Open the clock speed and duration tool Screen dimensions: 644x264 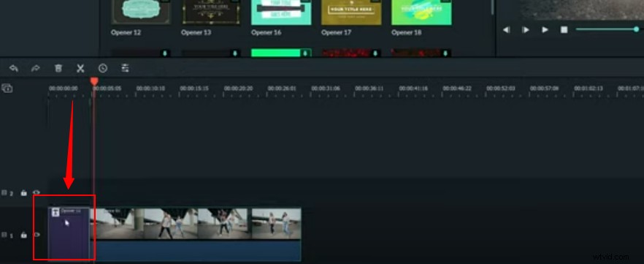click(103, 68)
